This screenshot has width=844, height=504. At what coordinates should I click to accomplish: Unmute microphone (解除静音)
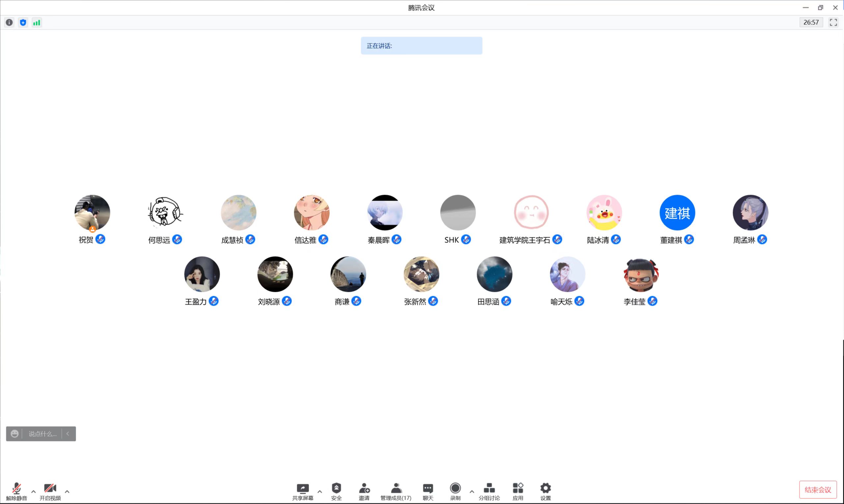[x=16, y=491]
